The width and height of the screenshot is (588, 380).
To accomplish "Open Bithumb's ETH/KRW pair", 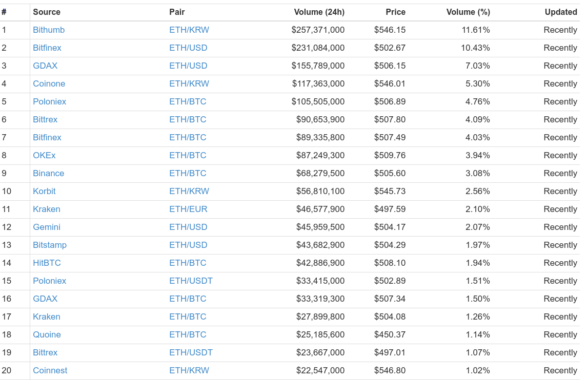I will [189, 30].
